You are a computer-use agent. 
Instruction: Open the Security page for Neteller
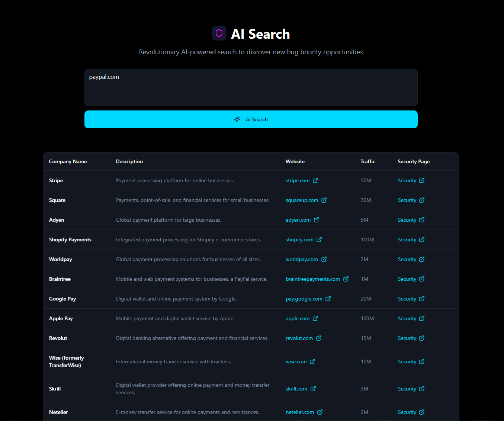click(x=407, y=412)
